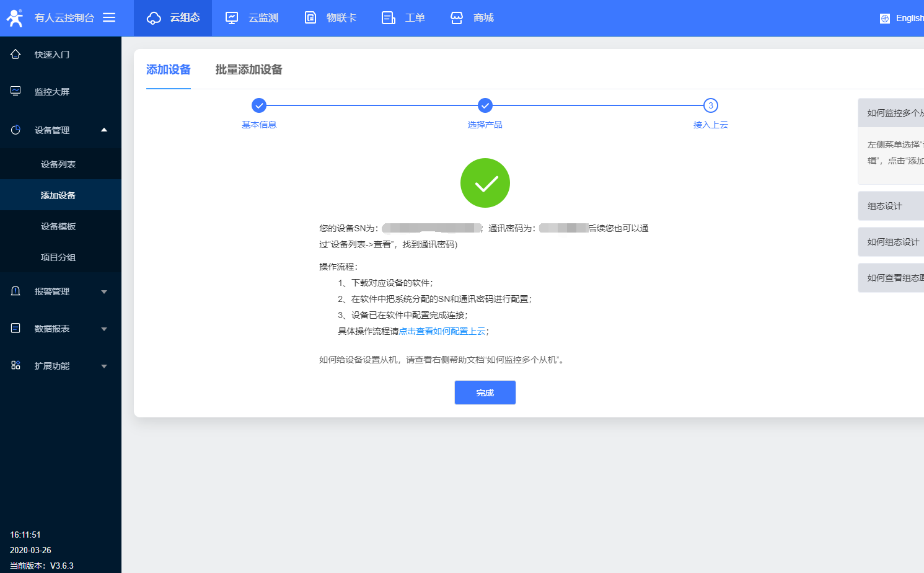This screenshot has height=573, width=924.
Task: Switch to 批量添加设备 tab
Action: pos(249,69)
